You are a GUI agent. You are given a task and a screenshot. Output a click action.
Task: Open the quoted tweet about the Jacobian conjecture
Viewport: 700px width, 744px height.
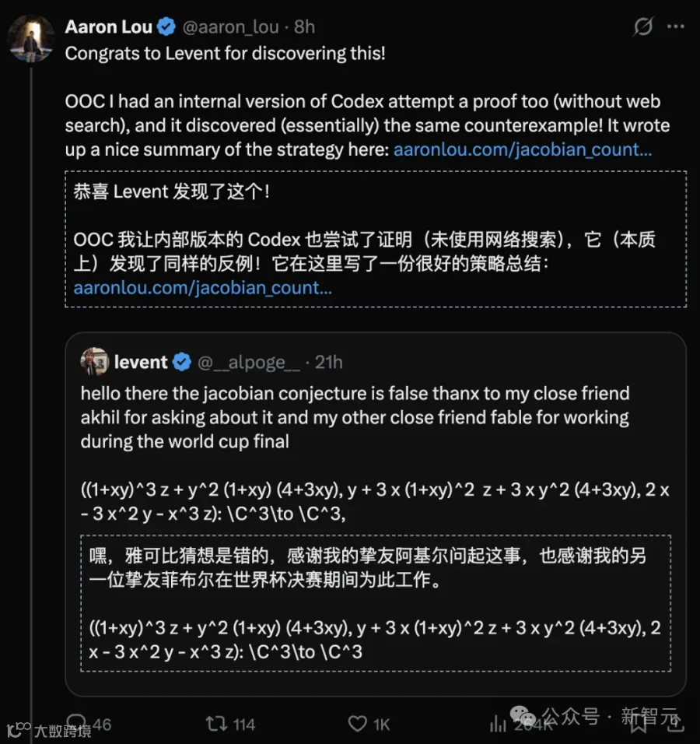click(x=376, y=514)
